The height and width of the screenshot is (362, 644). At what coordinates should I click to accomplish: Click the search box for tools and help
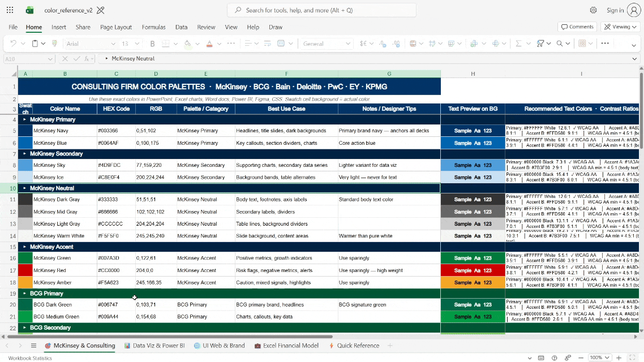coord(321,10)
